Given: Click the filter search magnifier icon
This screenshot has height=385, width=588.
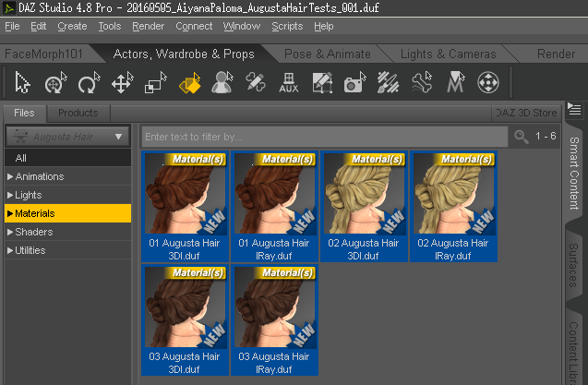Looking at the screenshot, I should 522,137.
